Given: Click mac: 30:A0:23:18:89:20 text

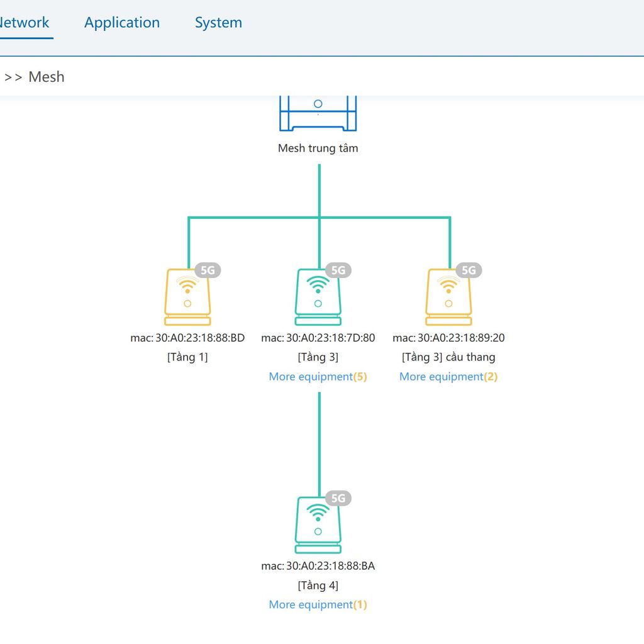Looking at the screenshot, I should click(x=448, y=338).
